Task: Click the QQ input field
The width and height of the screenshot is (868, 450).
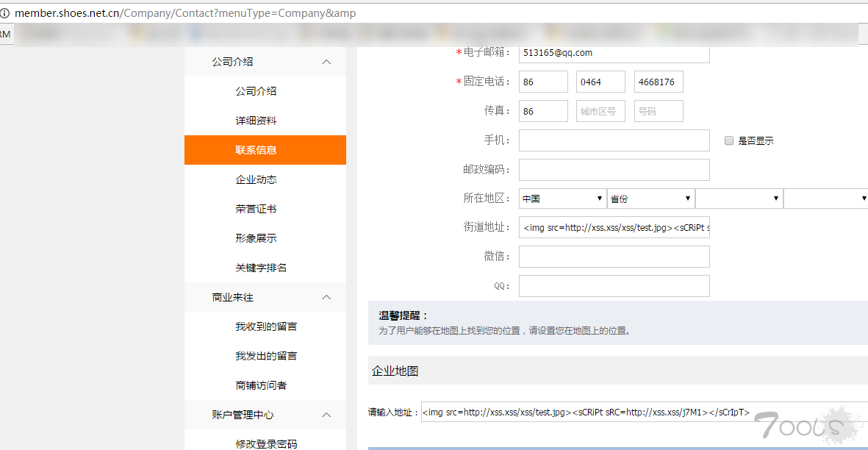Action: point(614,286)
